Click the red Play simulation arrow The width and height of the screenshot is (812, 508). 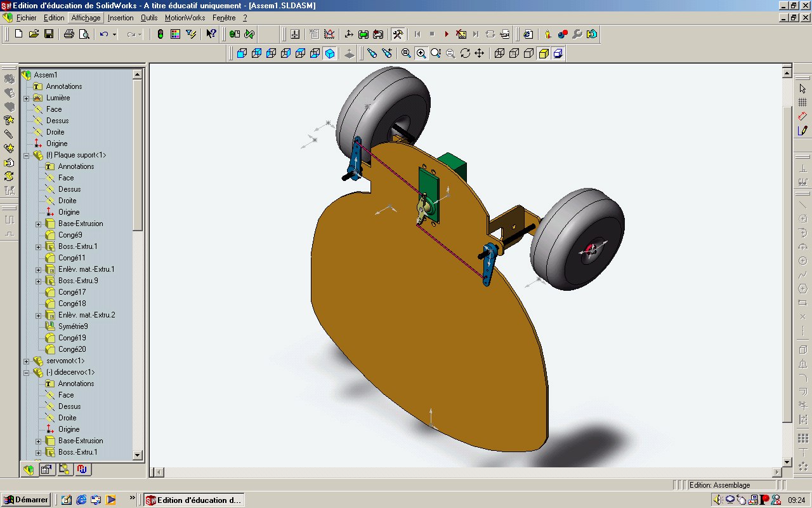447,34
